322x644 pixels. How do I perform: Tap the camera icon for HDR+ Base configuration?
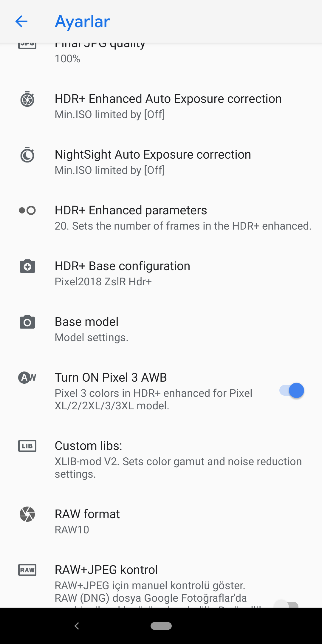[27, 266]
